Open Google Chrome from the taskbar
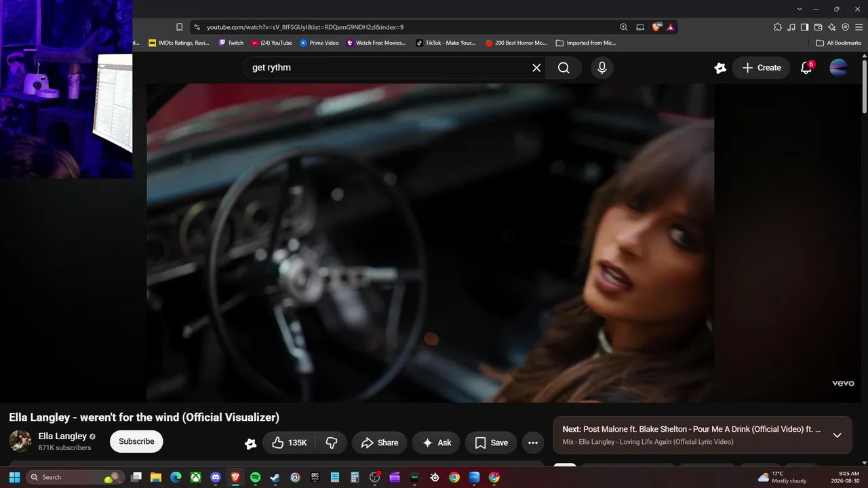Screen dimensions: 868x488 click(454, 477)
